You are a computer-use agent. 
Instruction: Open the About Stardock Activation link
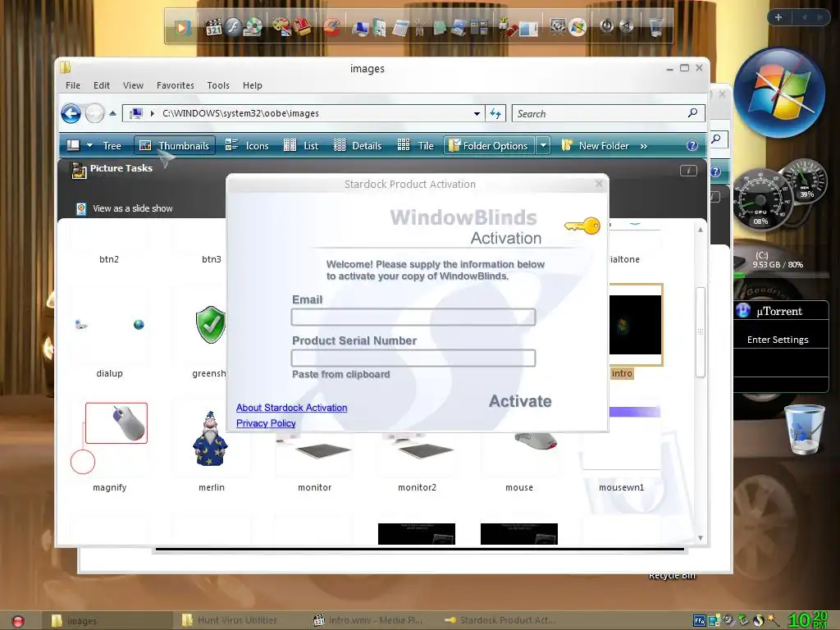coord(291,408)
